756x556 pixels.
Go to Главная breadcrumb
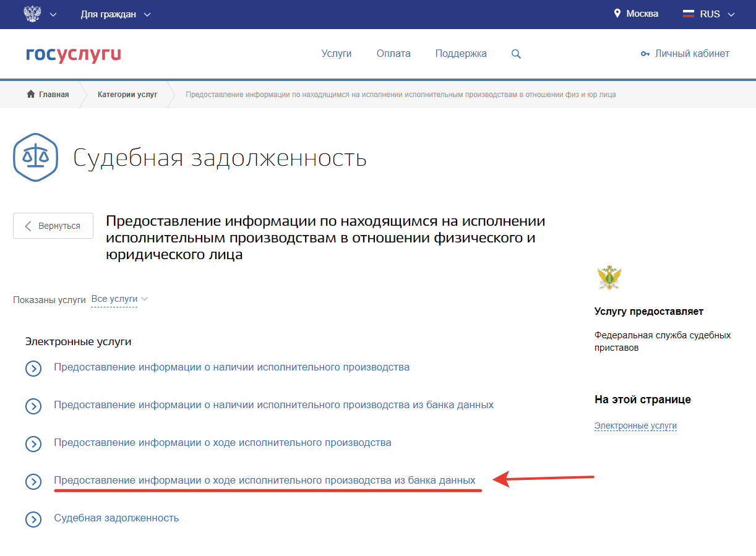pos(48,95)
